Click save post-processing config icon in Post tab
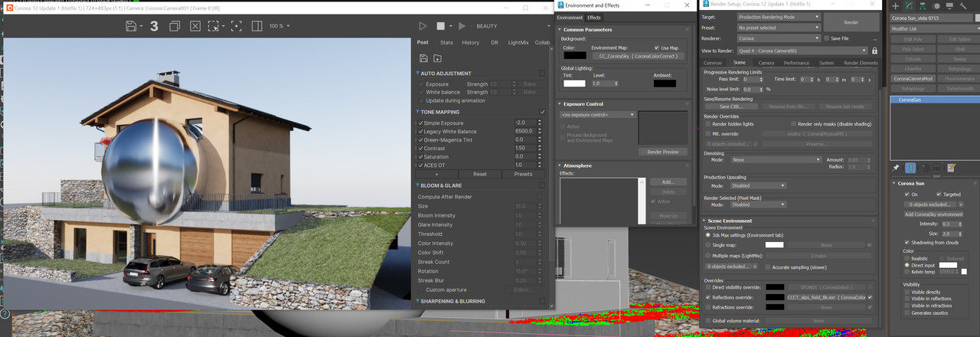This screenshot has height=337, width=980. click(x=423, y=58)
